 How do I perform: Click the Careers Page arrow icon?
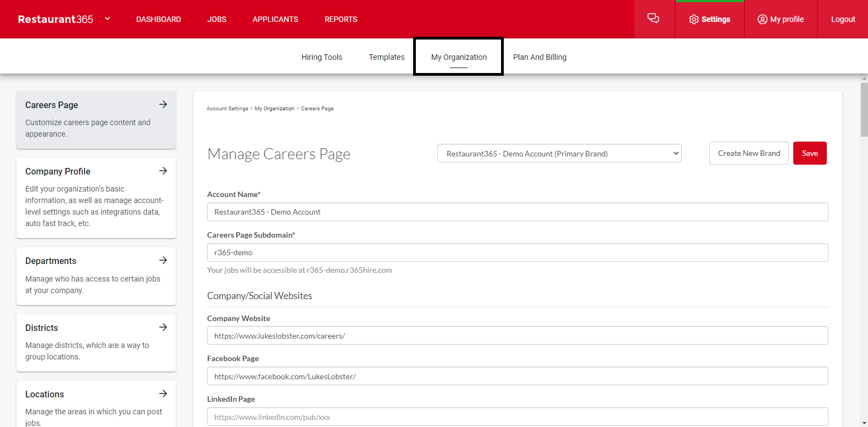[163, 104]
